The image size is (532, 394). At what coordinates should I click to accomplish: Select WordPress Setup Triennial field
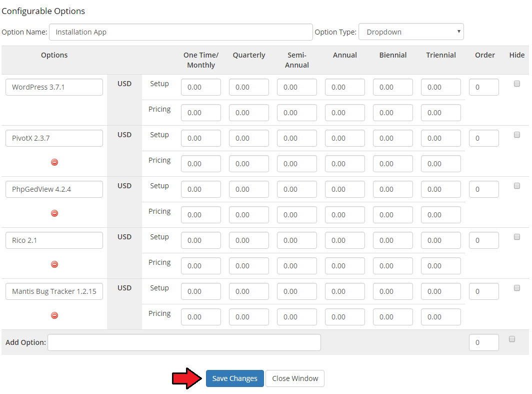441,87
